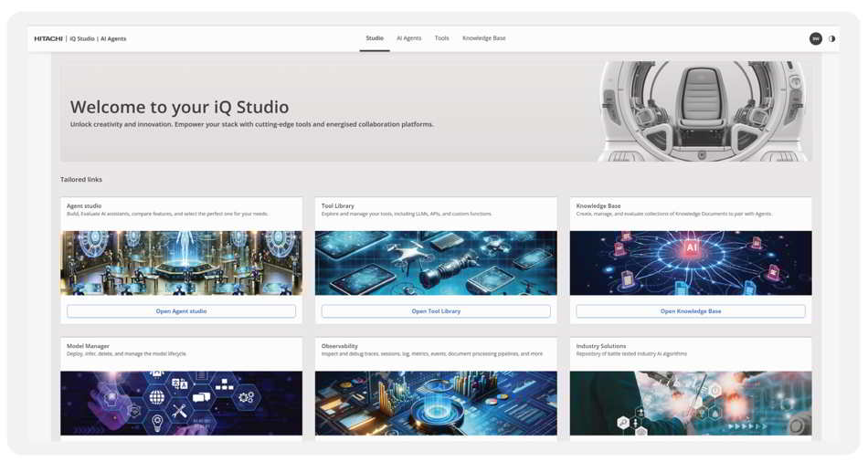Image resolution: width=868 pixels, height=462 pixels.
Task: Click the Knowledge Base AI network image
Action: pyautogui.click(x=690, y=263)
